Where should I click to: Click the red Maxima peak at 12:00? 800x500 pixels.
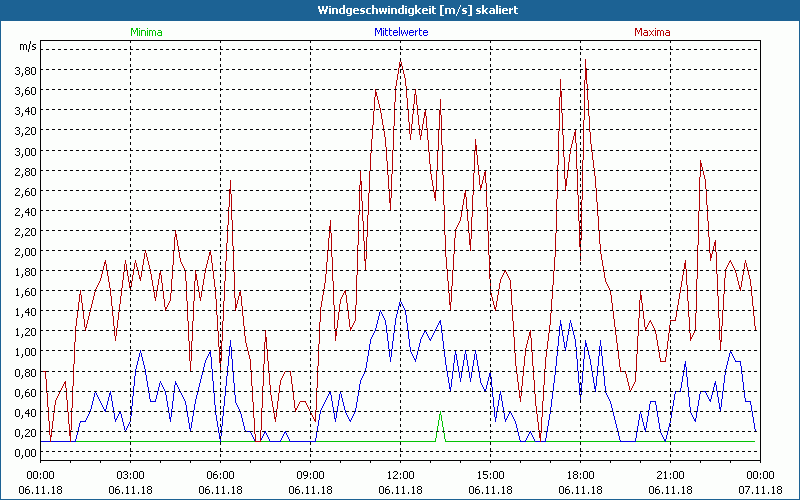point(401,62)
